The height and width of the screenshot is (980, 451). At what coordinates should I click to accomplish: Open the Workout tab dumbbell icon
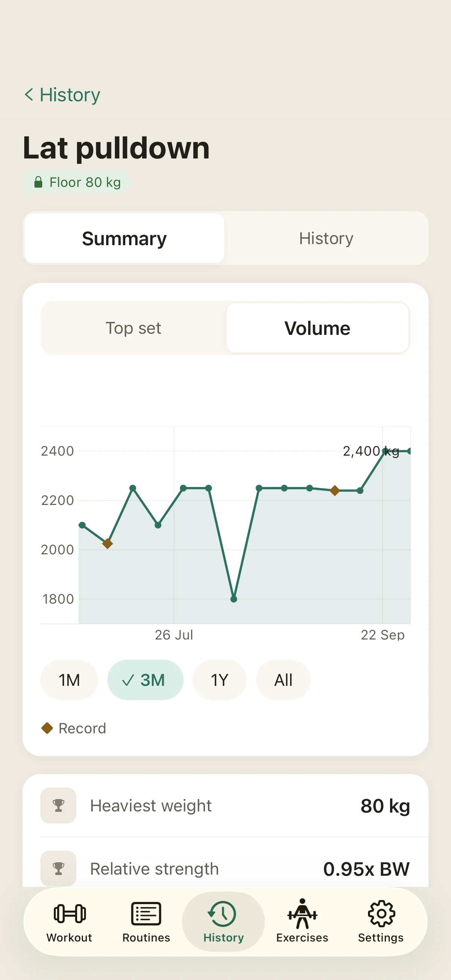70,913
